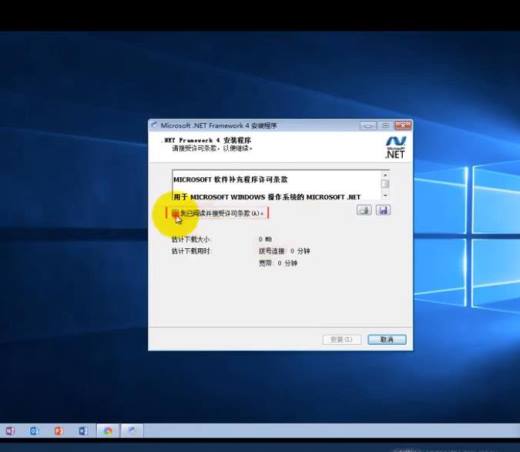520x452 pixels.
Task: Click the broadband "宽带 0 分钟" estimate
Action: tap(278, 263)
